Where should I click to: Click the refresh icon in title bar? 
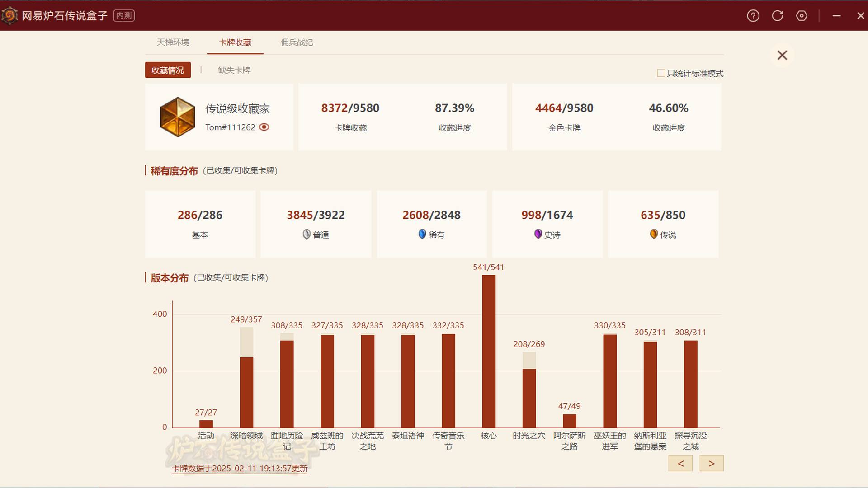coord(778,16)
